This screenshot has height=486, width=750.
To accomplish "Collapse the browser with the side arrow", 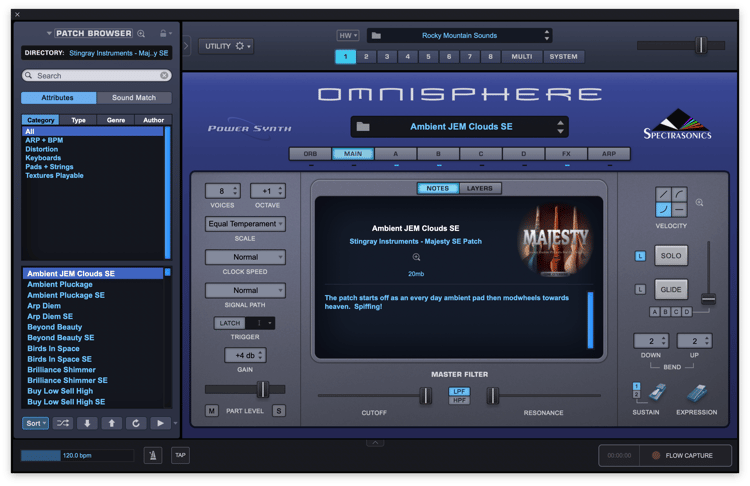I will coord(186,46).
